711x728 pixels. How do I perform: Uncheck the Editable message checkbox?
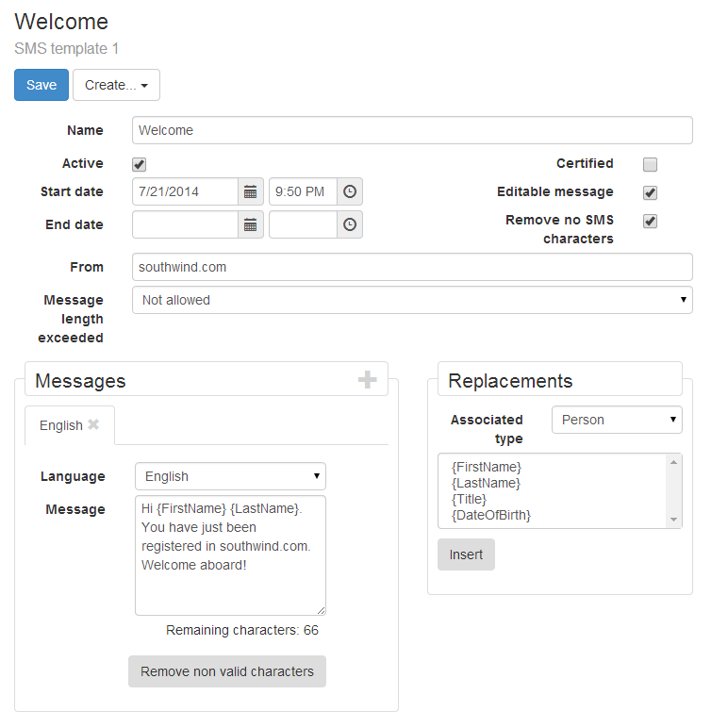pos(650,192)
